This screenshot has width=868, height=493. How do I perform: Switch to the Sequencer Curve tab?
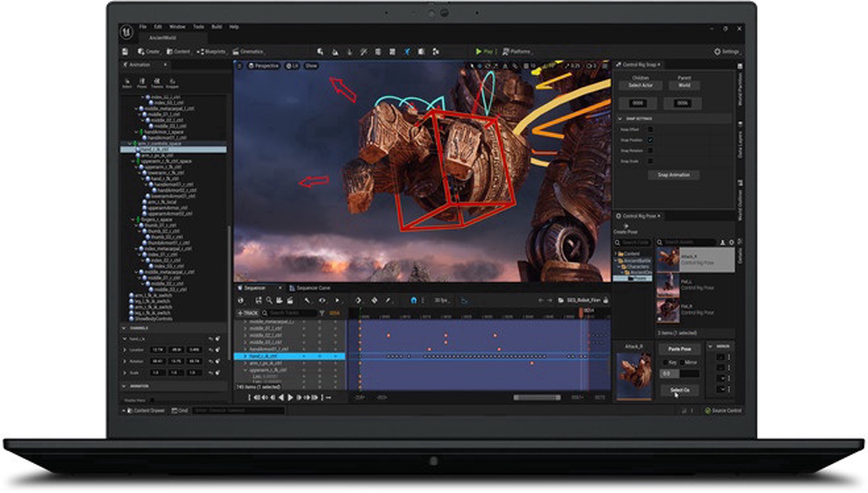click(x=313, y=288)
